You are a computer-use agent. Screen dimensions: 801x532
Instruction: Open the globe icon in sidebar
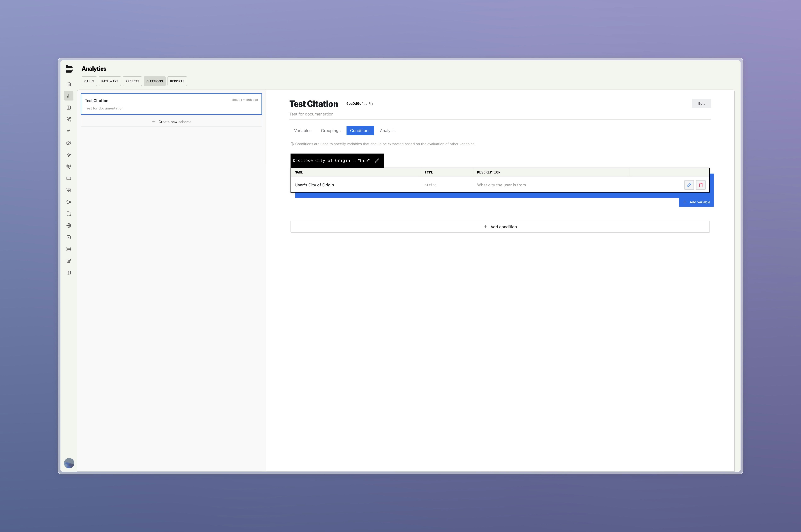[69, 226]
